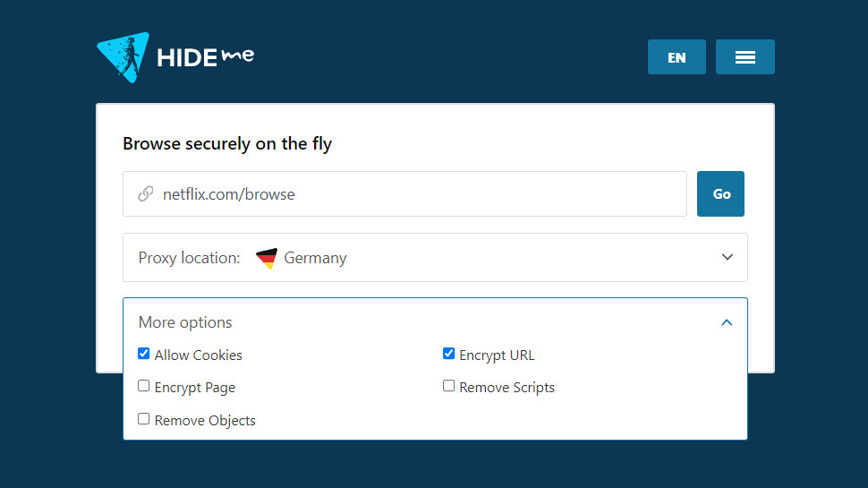This screenshot has width=868, height=488.
Task: Click the 'Germany' text
Action: click(x=315, y=258)
